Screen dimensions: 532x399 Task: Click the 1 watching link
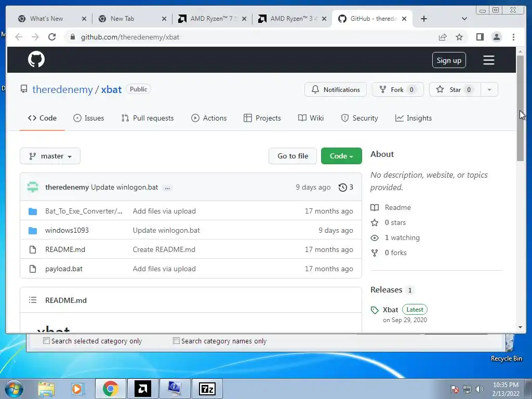402,237
